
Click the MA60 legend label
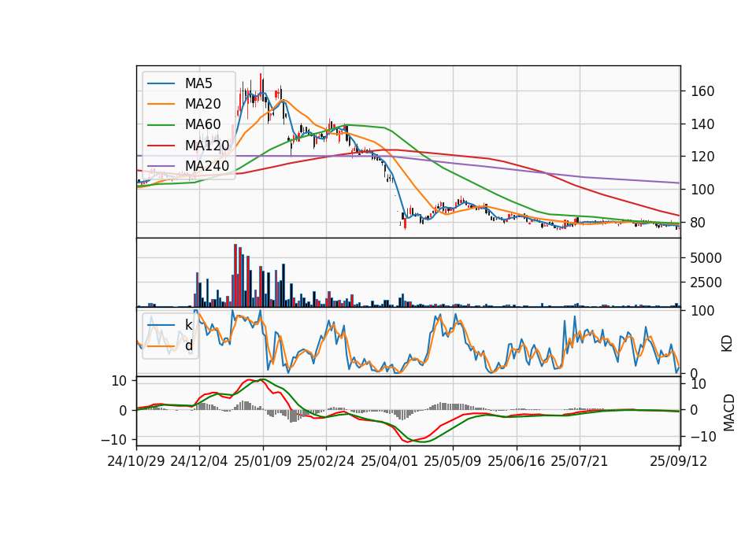point(202,124)
